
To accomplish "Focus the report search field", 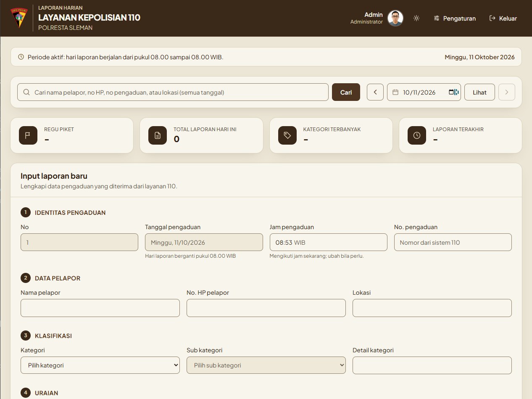I will (173, 92).
